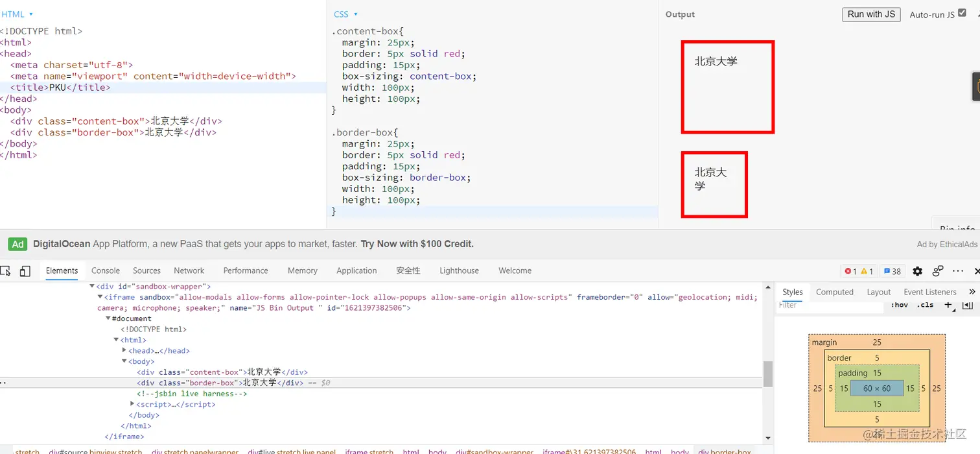Collapse the html node in Elements tree
Screen dimensions: 980x454
click(x=116, y=340)
